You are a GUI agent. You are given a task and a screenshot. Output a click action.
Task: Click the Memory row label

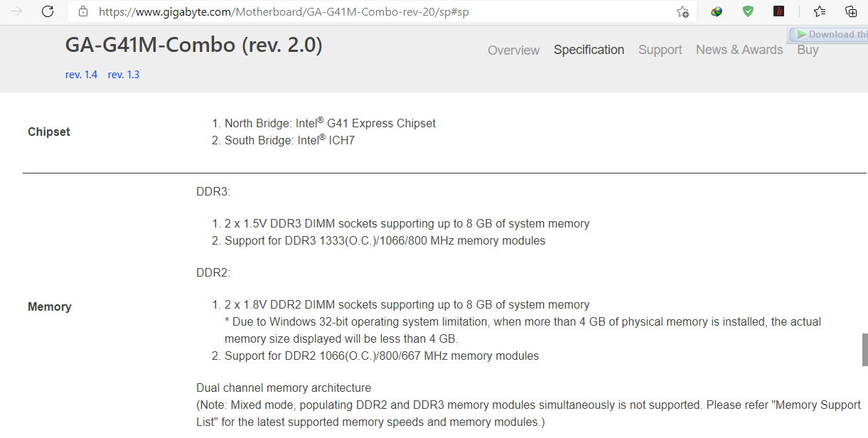click(50, 306)
